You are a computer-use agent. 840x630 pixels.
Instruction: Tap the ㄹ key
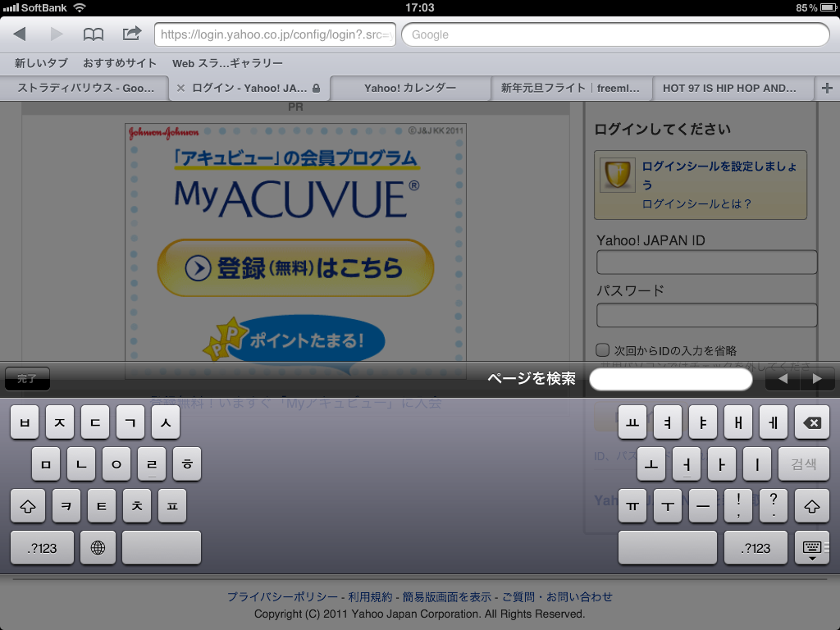(152, 464)
